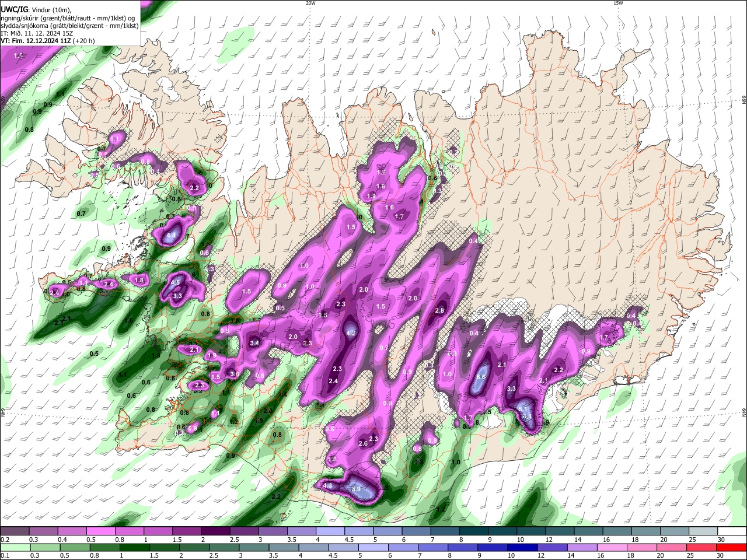Select the bright pink snow swatch between 0.5 and 0.8
This screenshot has width=747, height=560.
[x=101, y=531]
